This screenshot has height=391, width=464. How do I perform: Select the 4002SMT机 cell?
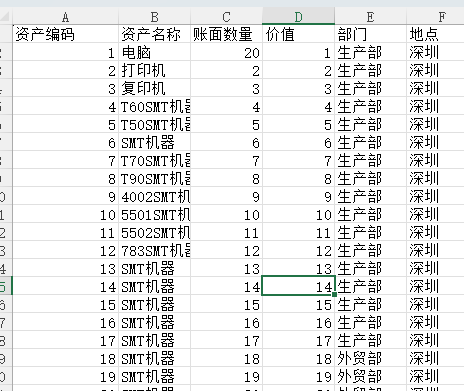click(x=154, y=196)
